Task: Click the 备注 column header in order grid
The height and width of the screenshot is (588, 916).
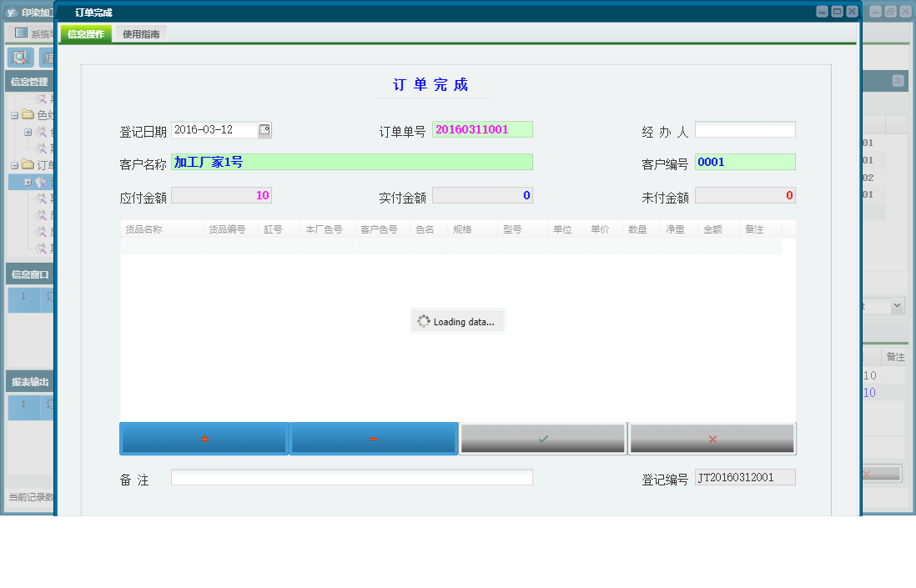Action: coord(761,229)
